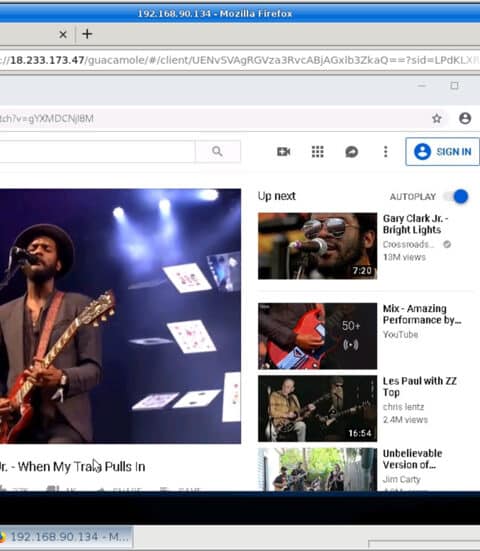
Task: Minimize the inner remote browser window
Action: pyautogui.click(x=422, y=86)
